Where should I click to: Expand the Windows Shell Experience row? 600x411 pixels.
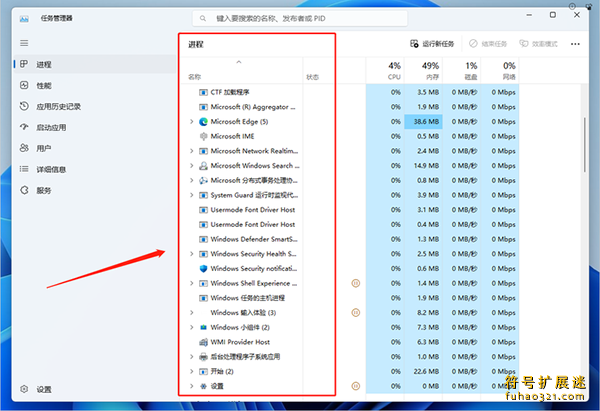click(192, 283)
